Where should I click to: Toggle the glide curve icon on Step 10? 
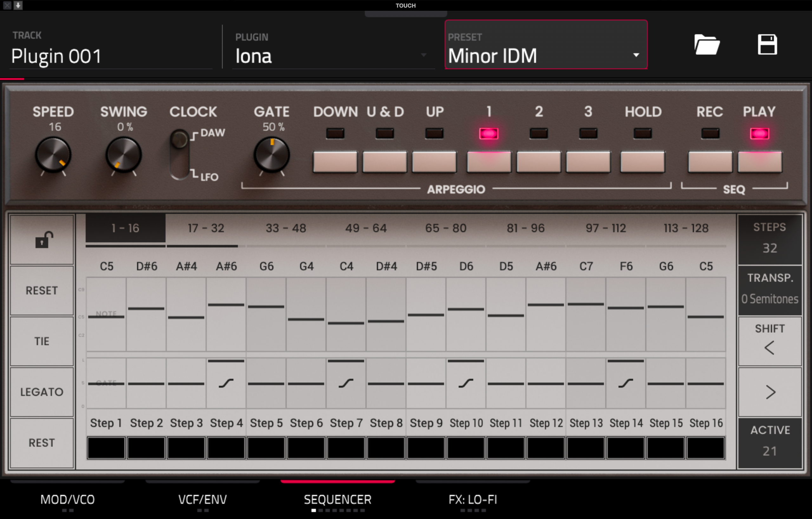466,384
